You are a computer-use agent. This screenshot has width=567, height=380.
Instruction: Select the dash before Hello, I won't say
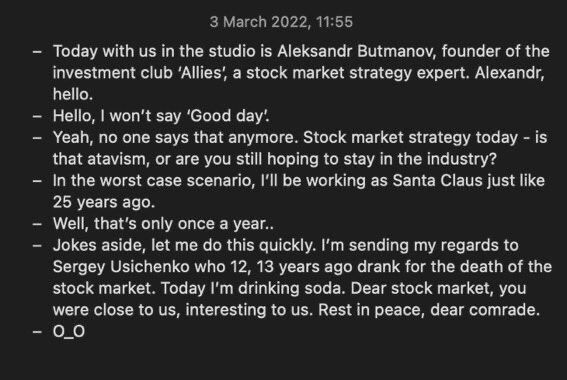coord(37,116)
